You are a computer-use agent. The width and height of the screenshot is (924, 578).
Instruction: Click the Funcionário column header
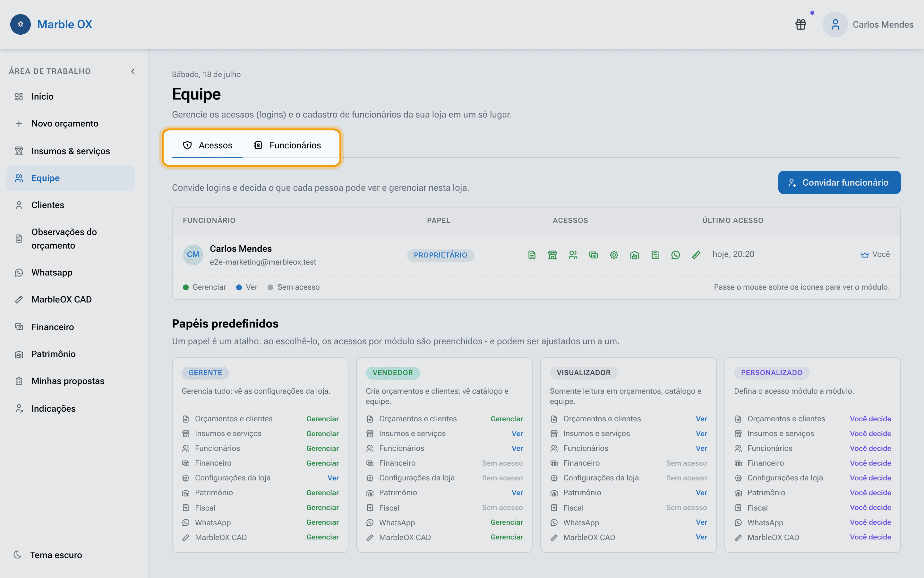click(x=209, y=220)
